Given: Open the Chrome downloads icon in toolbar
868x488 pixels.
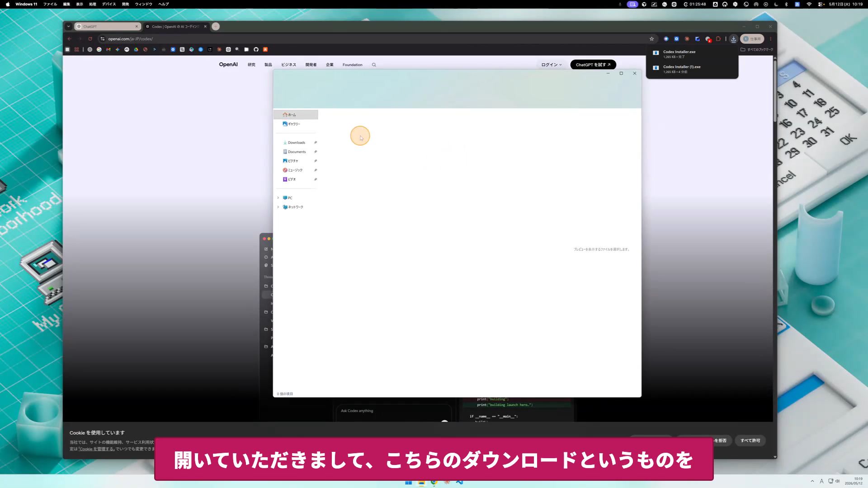Looking at the screenshot, I should pyautogui.click(x=733, y=39).
